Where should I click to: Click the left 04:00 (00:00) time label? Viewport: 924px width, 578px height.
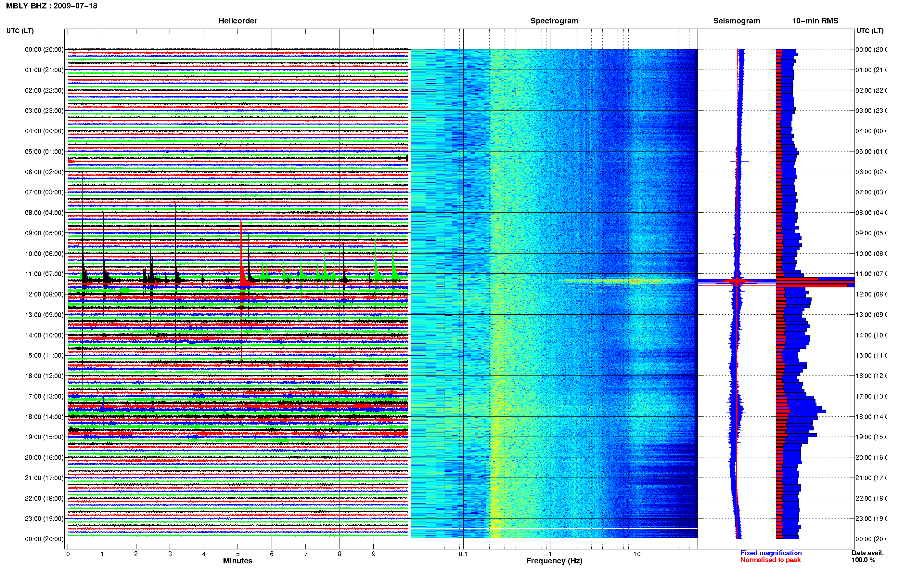point(44,131)
